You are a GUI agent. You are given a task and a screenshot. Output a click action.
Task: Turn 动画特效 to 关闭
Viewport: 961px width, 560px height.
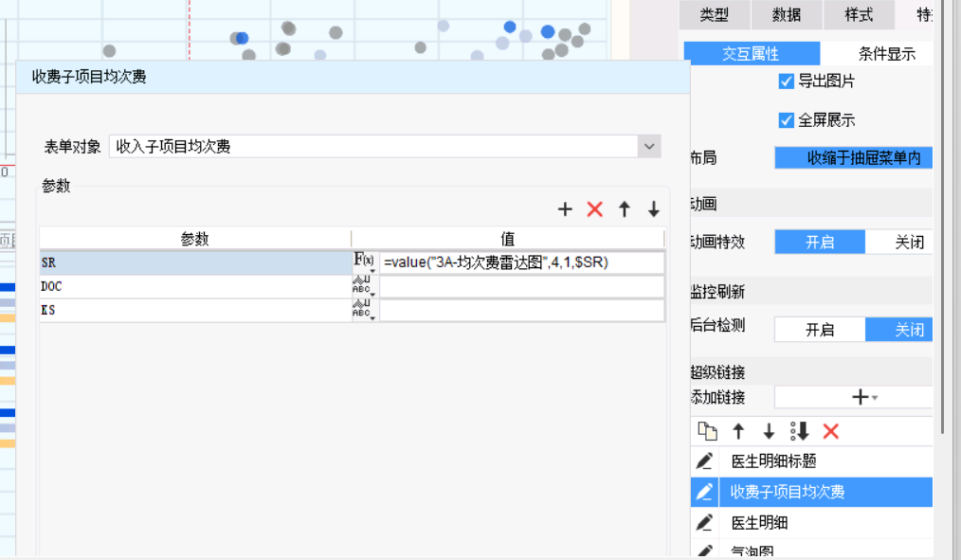click(899, 242)
